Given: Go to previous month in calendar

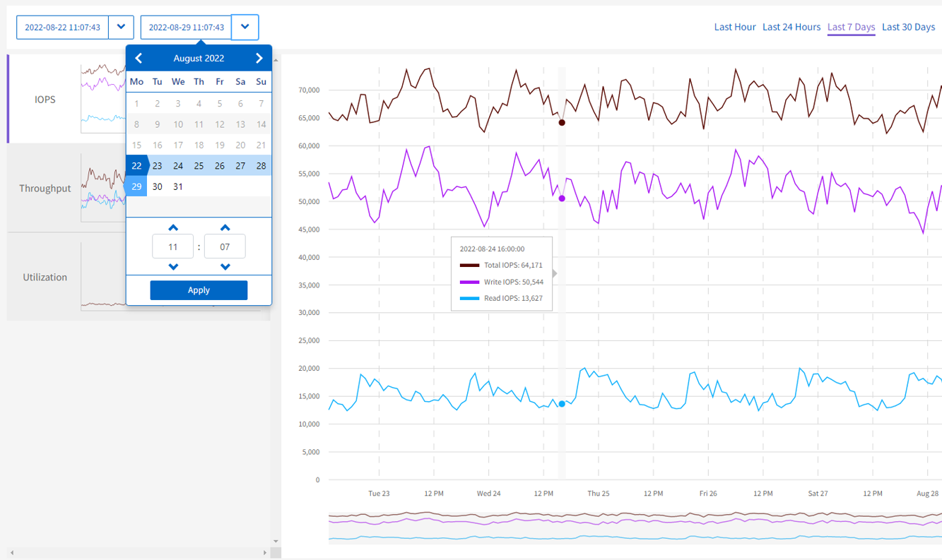Looking at the screenshot, I should pyautogui.click(x=139, y=58).
